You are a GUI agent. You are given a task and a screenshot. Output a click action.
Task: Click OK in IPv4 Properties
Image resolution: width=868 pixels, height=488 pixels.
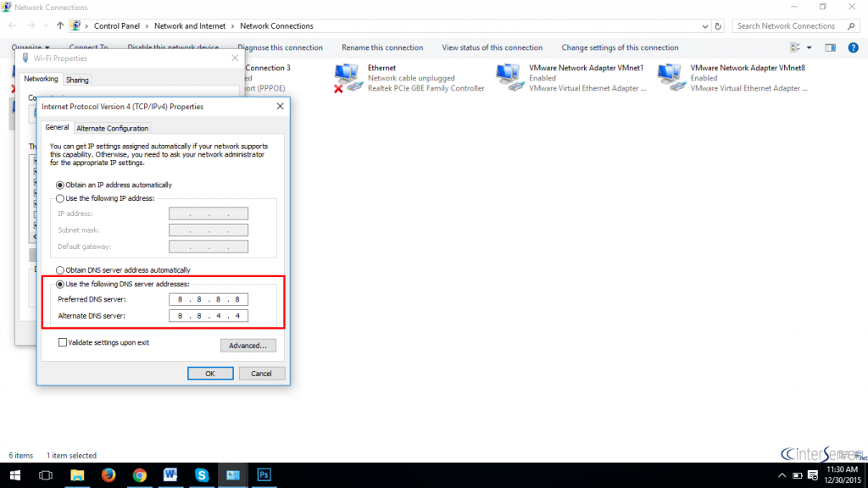[210, 374]
